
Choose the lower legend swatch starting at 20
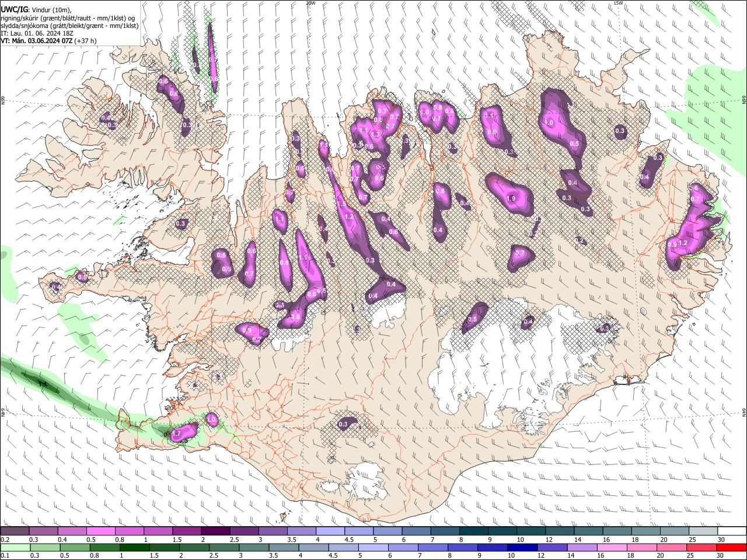(x=671, y=547)
